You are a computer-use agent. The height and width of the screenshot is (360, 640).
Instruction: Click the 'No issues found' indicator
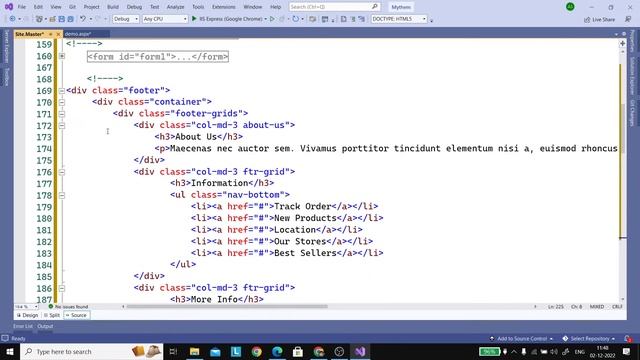coord(69,307)
